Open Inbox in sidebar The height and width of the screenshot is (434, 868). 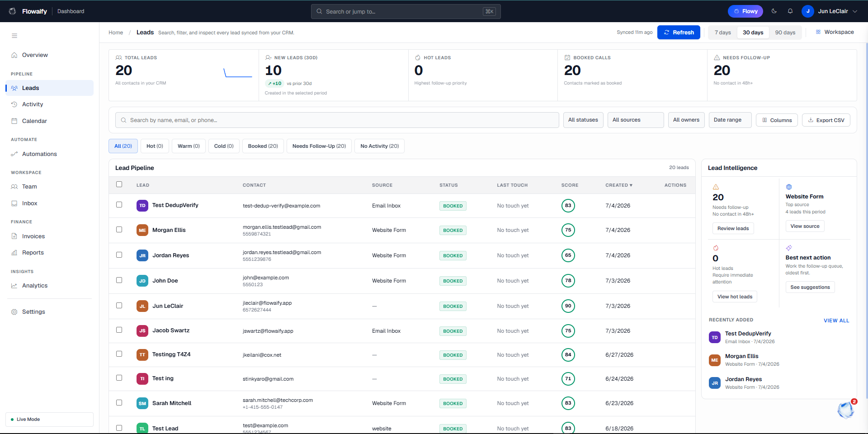50,203
